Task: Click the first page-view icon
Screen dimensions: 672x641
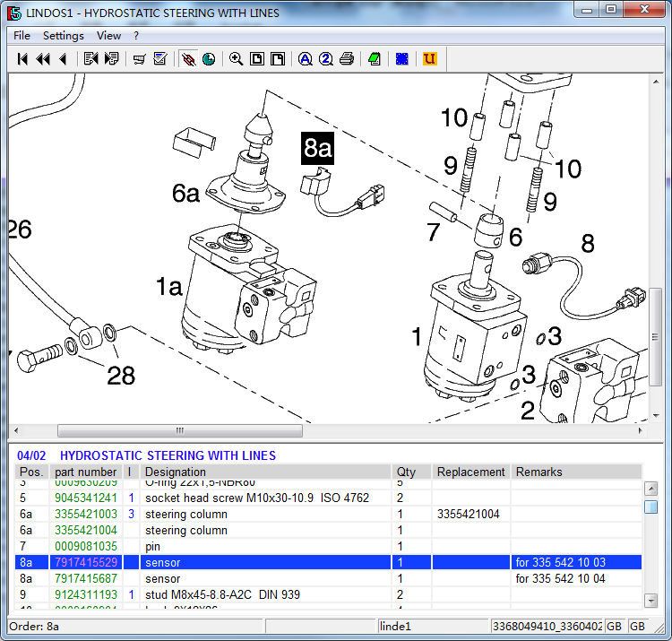Action: point(257,59)
